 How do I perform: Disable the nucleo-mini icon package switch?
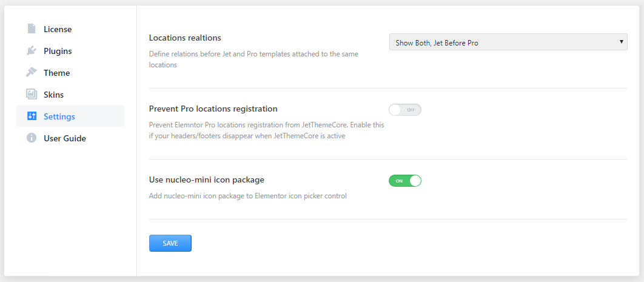[x=405, y=181]
